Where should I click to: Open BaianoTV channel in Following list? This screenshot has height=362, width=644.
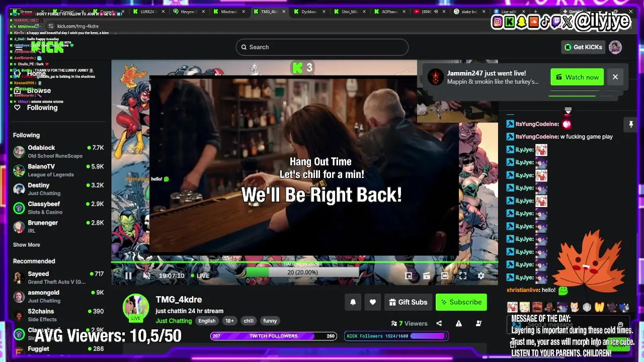58,170
